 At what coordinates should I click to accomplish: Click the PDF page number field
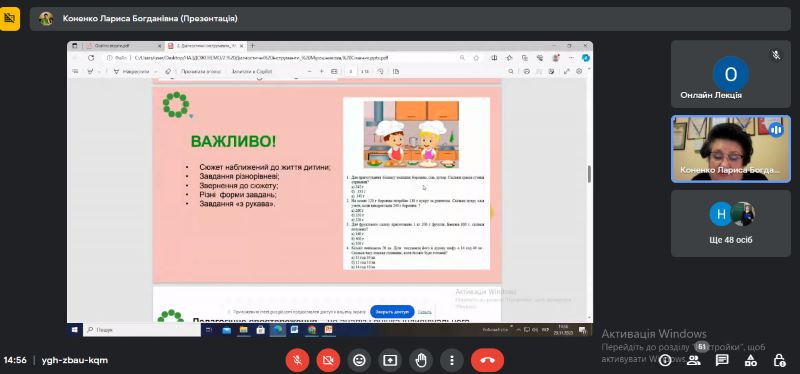351,71
